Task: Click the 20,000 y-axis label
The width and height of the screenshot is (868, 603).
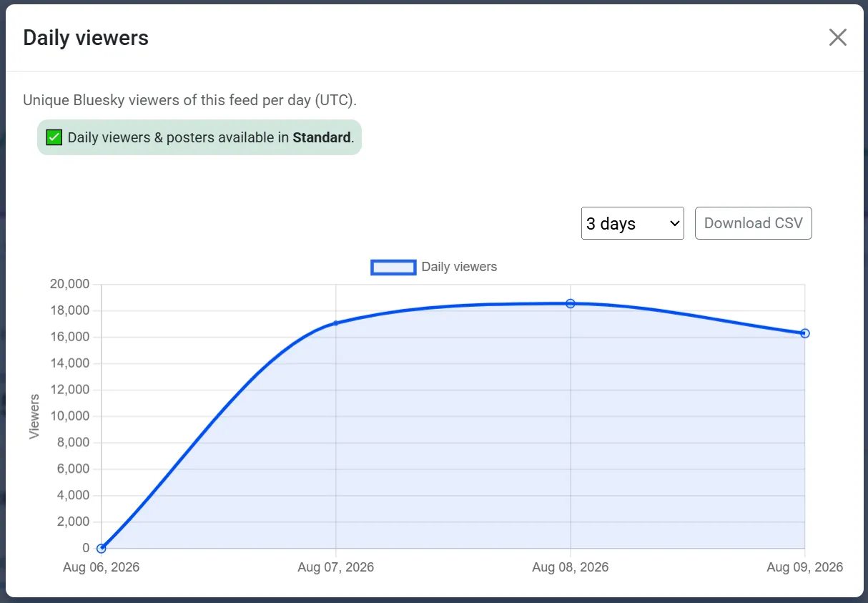Action: [69, 284]
